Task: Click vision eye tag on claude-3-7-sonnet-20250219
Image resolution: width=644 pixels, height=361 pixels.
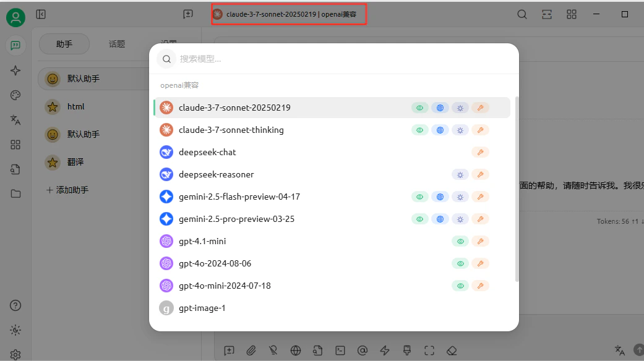Action: coord(420,108)
